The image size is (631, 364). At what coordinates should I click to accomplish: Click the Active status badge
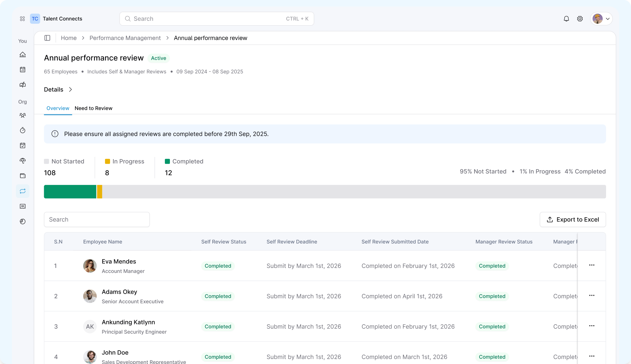[x=159, y=58]
